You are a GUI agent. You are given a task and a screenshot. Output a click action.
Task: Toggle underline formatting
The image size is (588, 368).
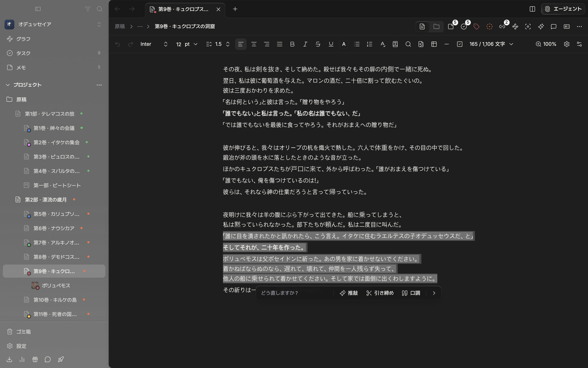[331, 44]
